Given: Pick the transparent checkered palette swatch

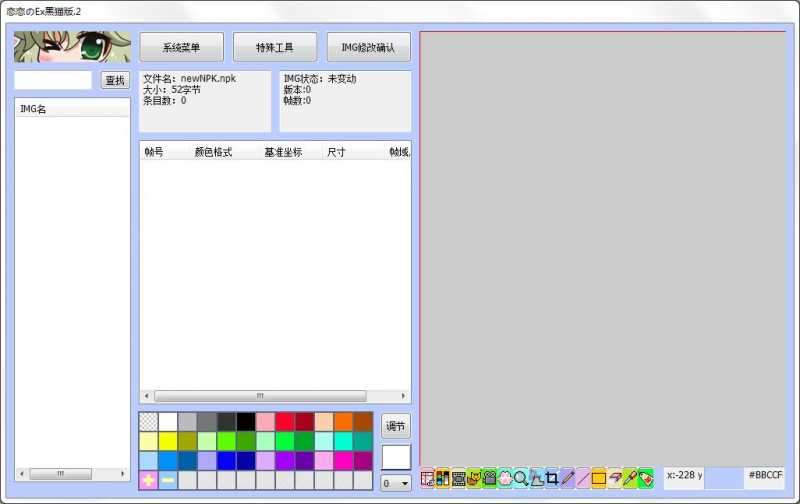Looking at the screenshot, I should click(148, 422).
